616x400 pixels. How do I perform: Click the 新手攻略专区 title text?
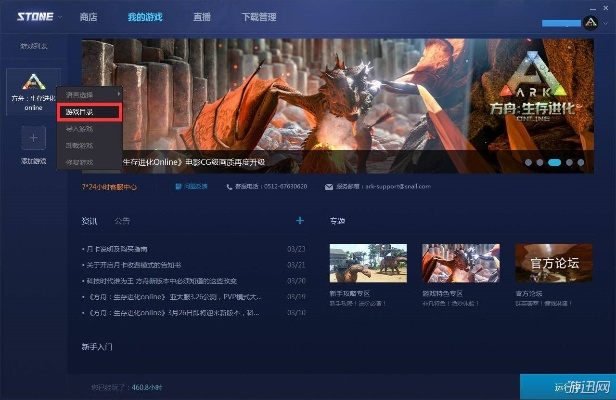(350, 294)
